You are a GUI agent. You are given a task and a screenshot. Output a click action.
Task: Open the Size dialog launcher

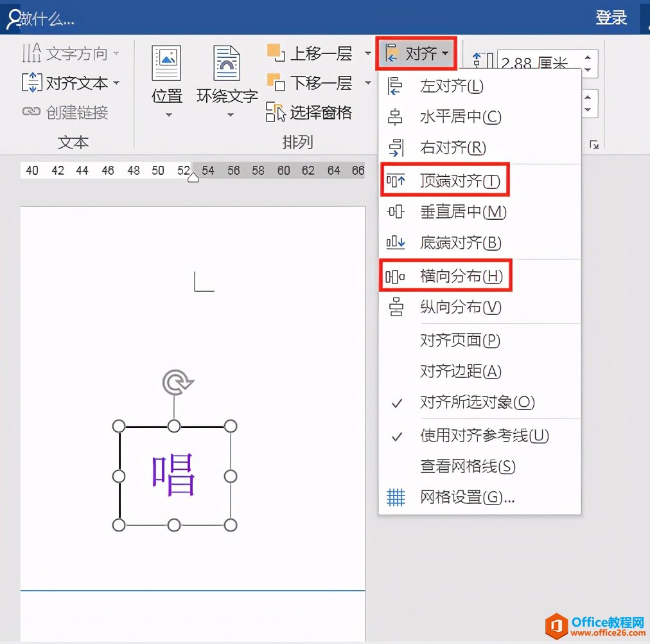click(594, 145)
